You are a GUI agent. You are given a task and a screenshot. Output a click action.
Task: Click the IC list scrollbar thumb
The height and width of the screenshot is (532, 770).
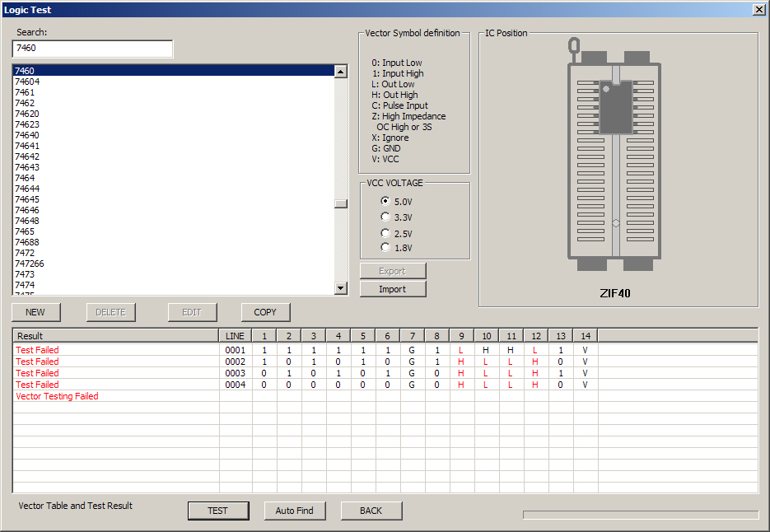[341, 204]
